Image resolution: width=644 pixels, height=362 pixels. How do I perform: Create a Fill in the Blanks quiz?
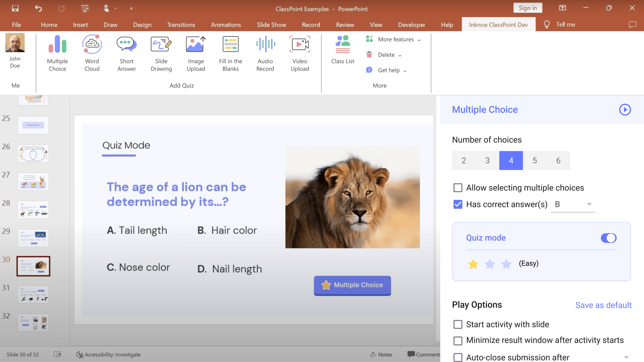point(230,52)
